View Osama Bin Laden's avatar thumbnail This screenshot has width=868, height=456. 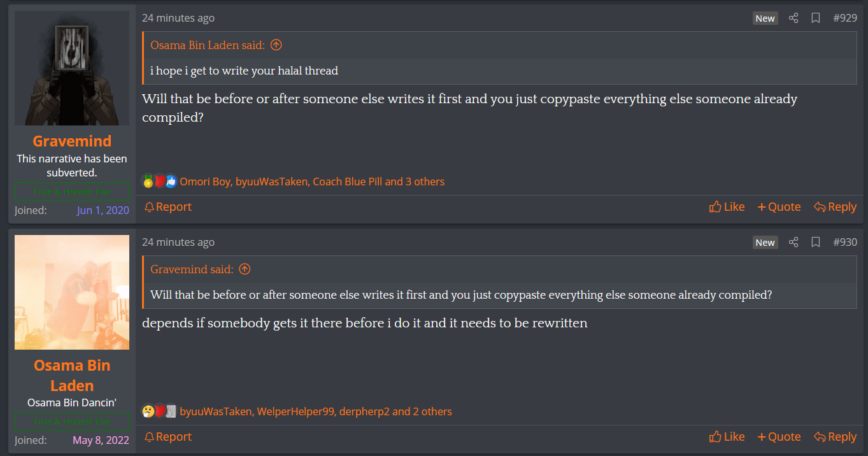click(x=72, y=292)
